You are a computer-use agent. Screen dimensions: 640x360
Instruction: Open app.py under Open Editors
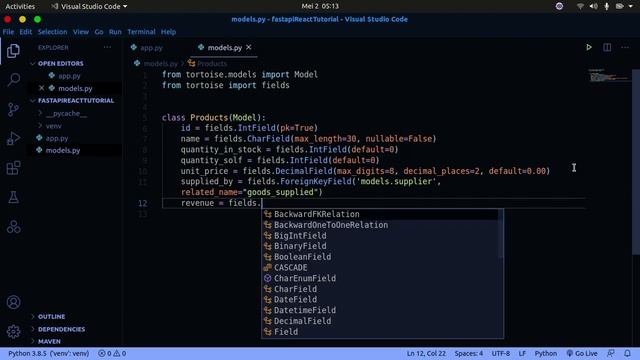[69, 76]
